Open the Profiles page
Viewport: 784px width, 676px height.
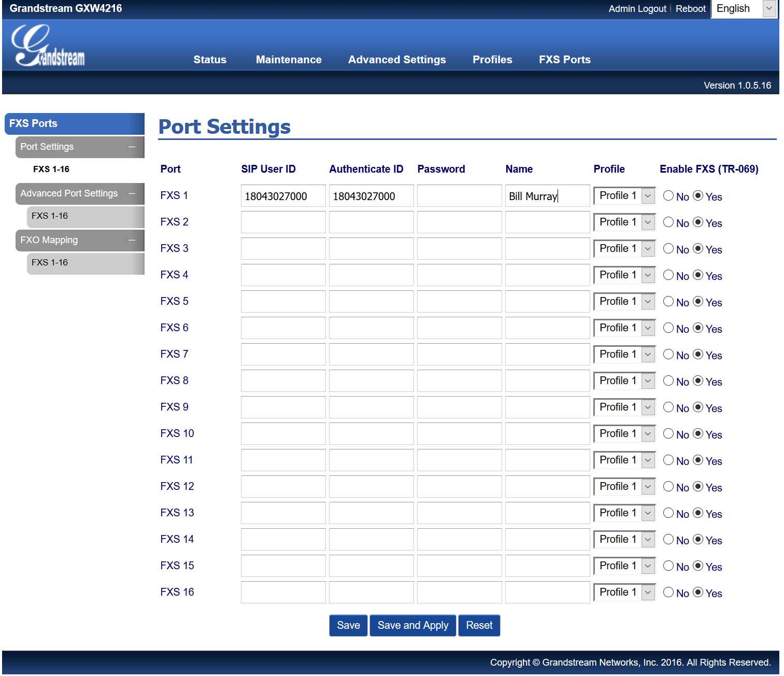point(492,60)
